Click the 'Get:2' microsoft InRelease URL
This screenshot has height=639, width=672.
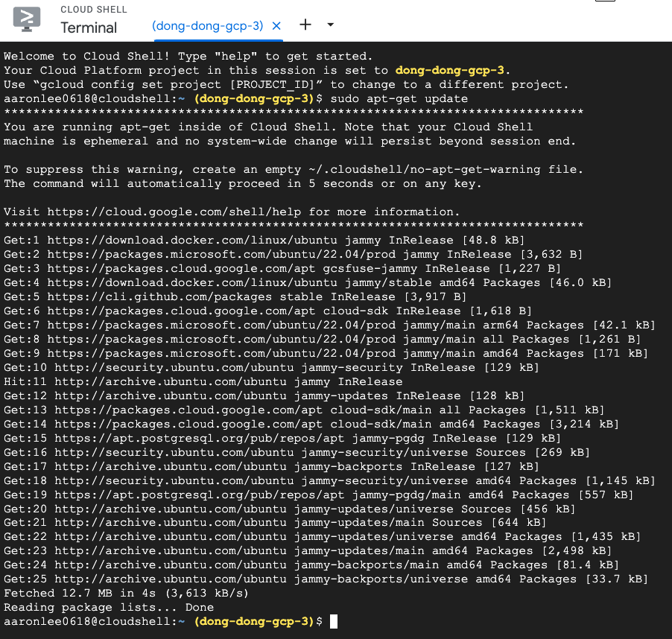click(x=221, y=255)
